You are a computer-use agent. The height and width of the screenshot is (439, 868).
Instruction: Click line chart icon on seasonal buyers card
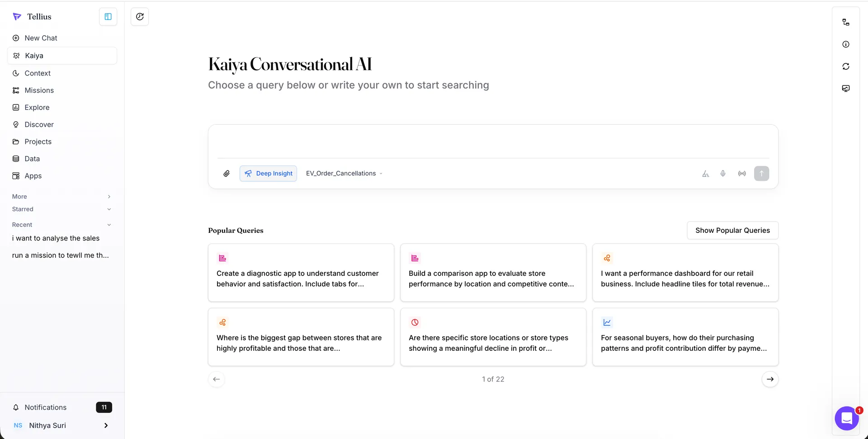tap(607, 322)
